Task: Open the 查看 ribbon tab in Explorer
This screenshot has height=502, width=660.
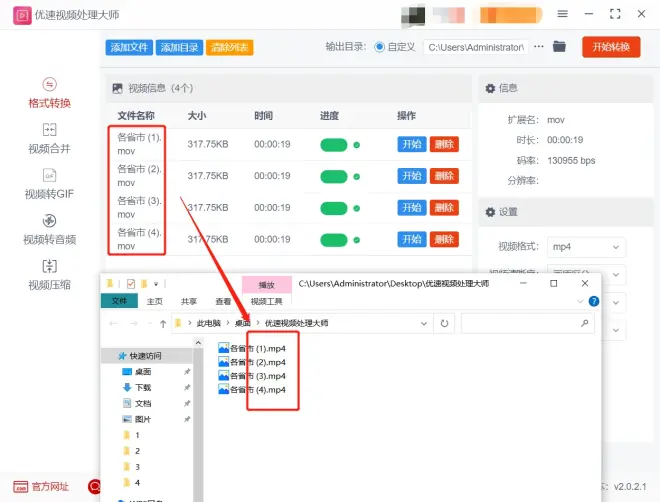Action: tap(223, 301)
